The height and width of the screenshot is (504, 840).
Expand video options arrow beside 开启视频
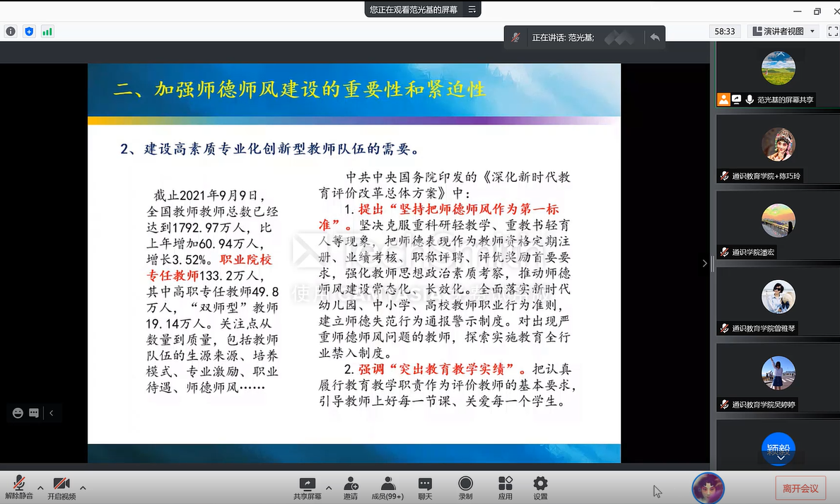[x=83, y=488]
